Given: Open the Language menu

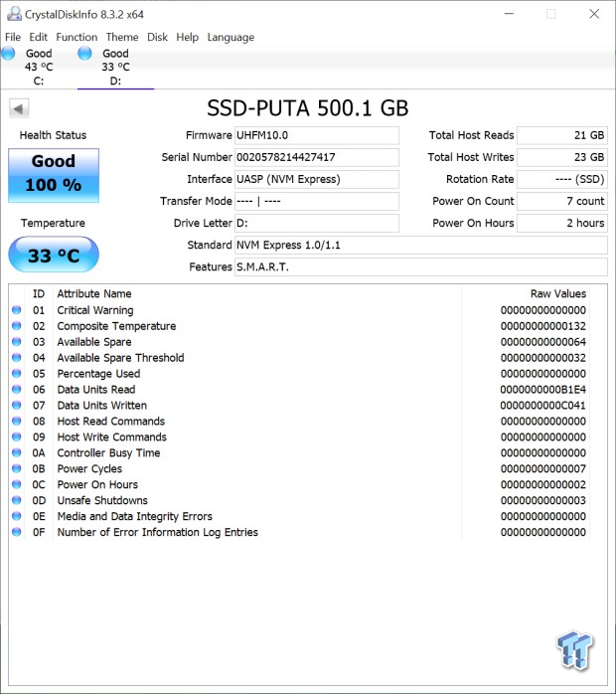Looking at the screenshot, I should 231,37.
